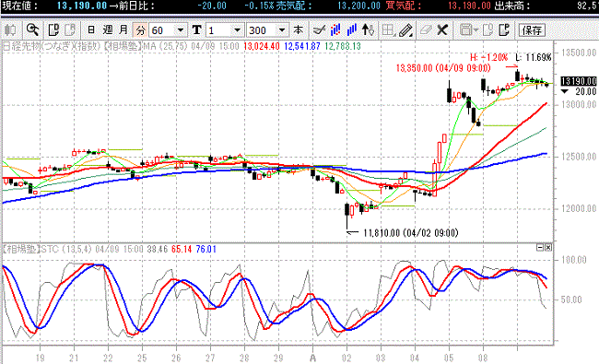The height and width of the screenshot is (364, 599).
Task: Open the 300 bar count dropdown
Action: [282, 30]
